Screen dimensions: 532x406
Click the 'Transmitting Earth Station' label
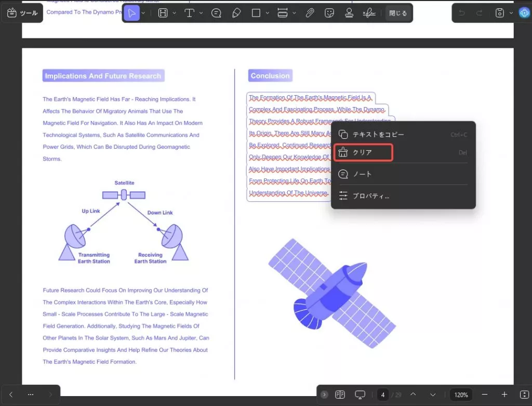pyautogui.click(x=94, y=258)
